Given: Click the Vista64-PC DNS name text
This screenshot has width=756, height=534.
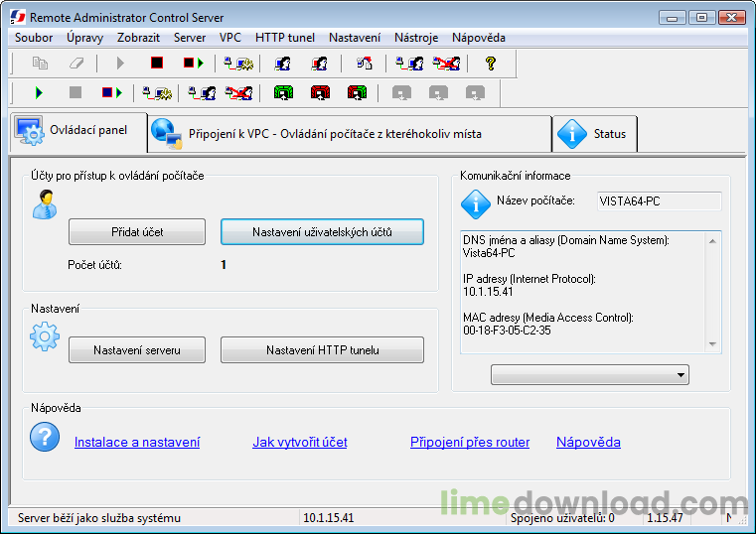Looking at the screenshot, I should pos(489,253).
